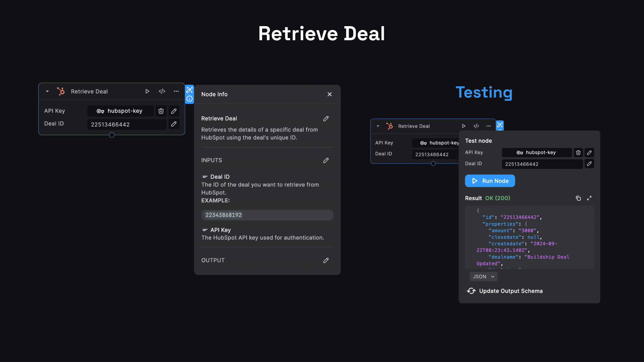Drag the Deal ID range slider

point(112,135)
